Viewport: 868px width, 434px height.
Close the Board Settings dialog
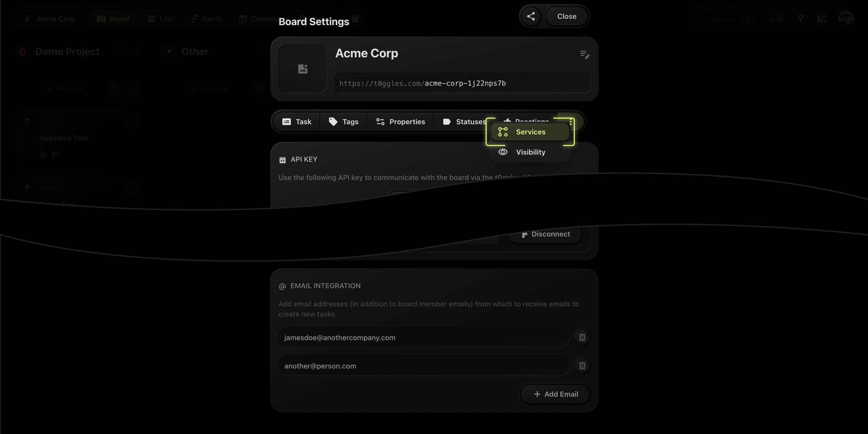566,16
